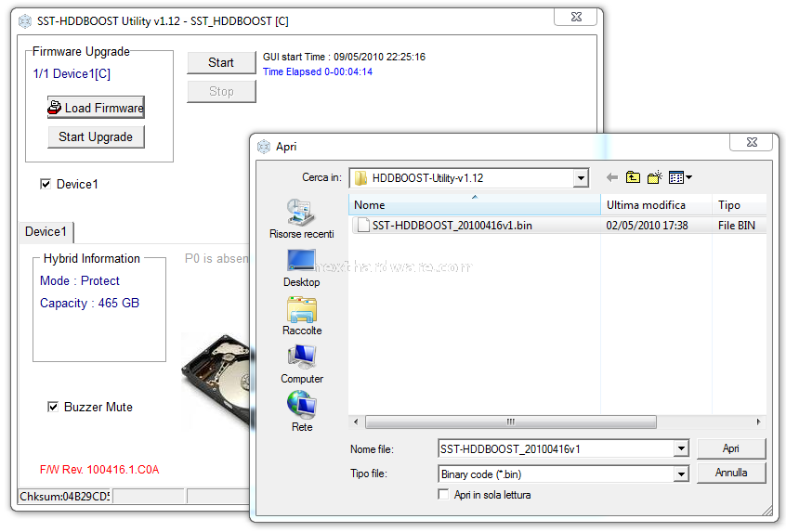Click the Start button in the utility window
Image resolution: width=786 pixels, height=532 pixels.
[x=221, y=62]
